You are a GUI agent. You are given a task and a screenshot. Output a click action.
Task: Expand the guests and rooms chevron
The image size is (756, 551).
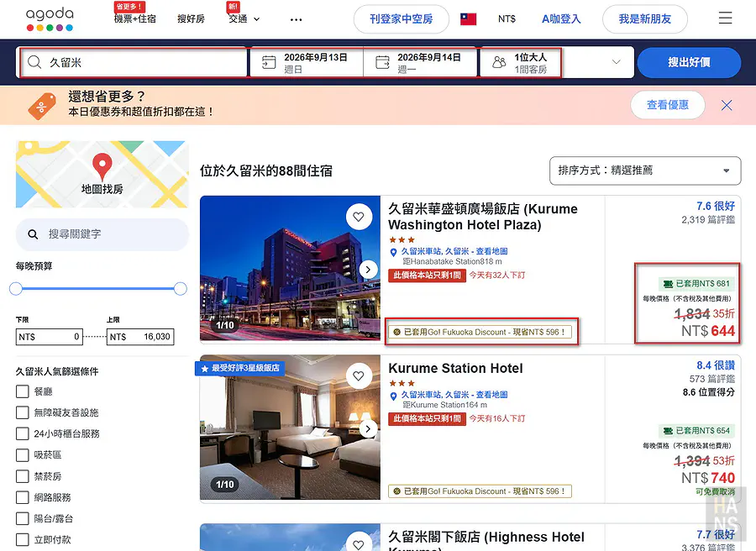617,62
